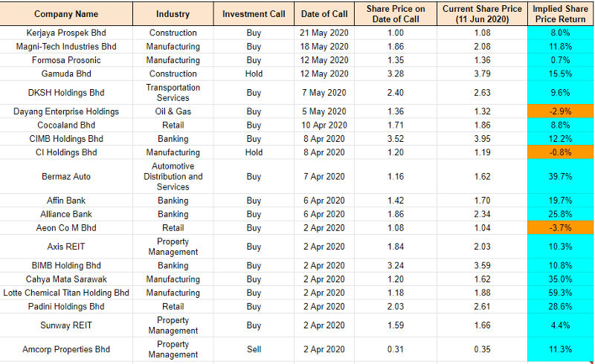Viewport: 595px width, 364px height.
Task: Click the Implied Share Price Return header
Action: (560, 13)
